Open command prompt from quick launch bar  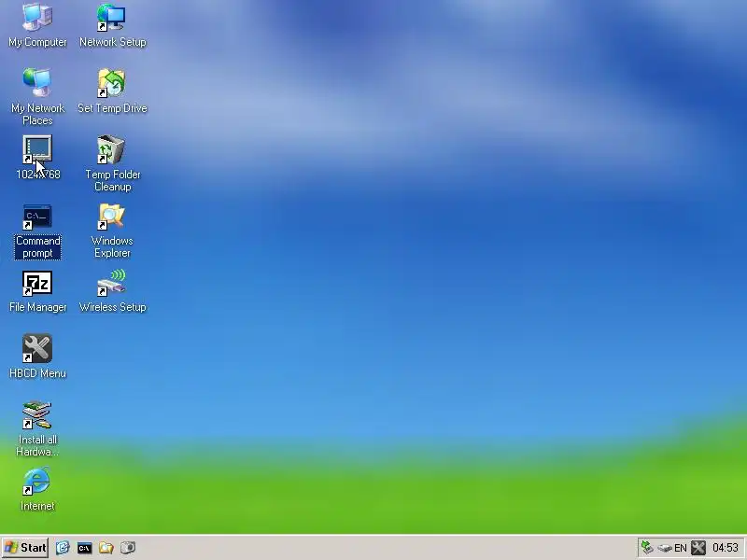(84, 548)
